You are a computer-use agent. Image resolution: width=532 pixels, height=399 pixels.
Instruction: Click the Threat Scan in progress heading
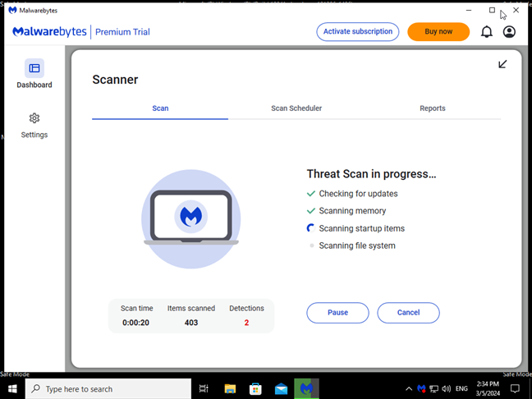coord(371,174)
